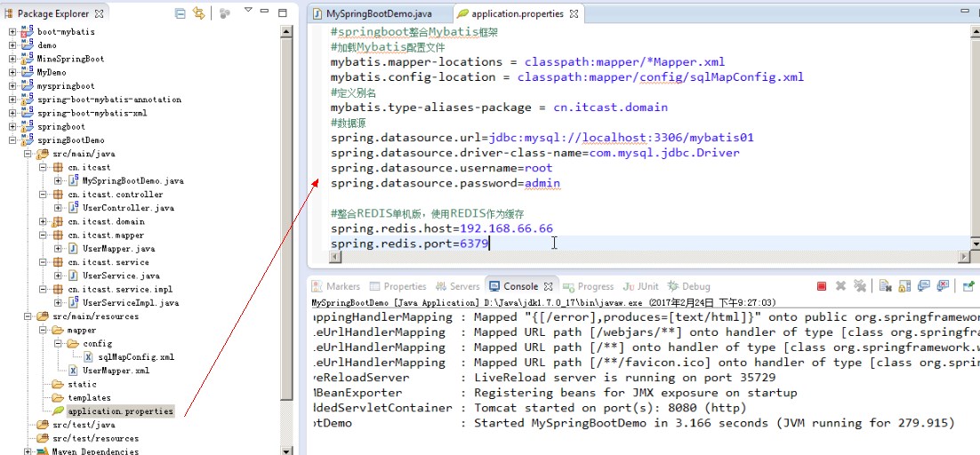Viewport: 980px width, 455px height.
Task: Expand the cn.itcast.domain package
Action: click(43, 221)
